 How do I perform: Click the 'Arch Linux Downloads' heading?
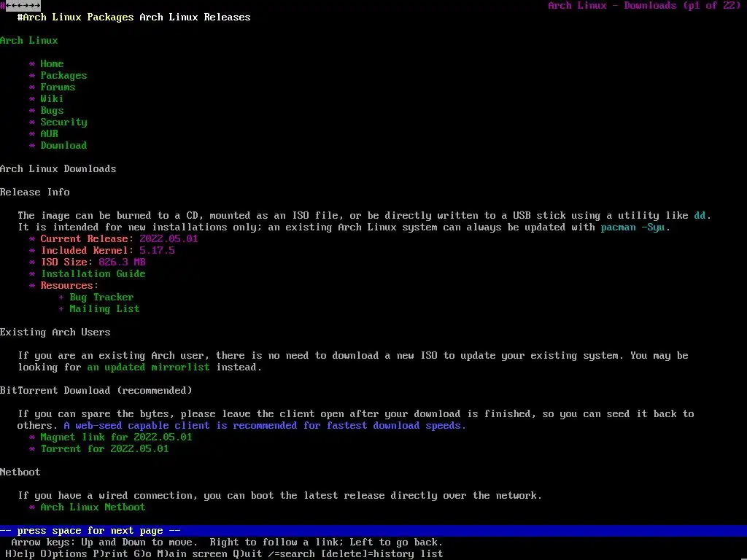pos(58,168)
